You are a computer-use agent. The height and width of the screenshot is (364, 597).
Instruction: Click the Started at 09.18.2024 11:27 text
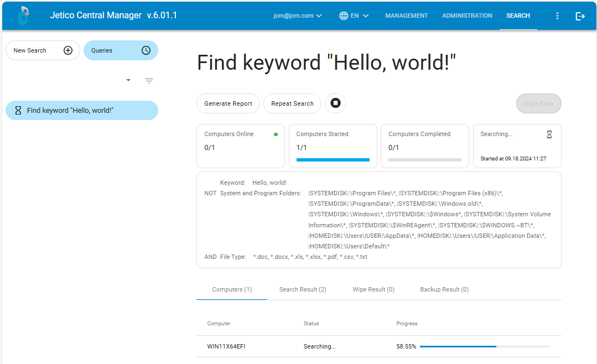[x=513, y=159]
